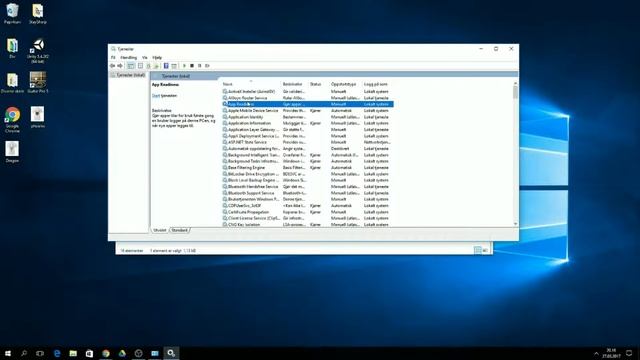Click the Start tjenesten link
Image resolution: width=640 pixels, height=360 pixels.
coord(156,96)
